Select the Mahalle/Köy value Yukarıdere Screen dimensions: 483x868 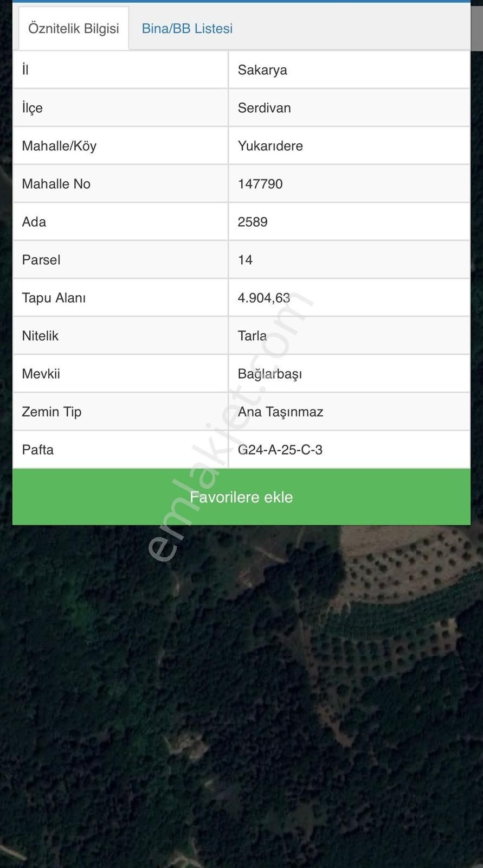tap(271, 145)
